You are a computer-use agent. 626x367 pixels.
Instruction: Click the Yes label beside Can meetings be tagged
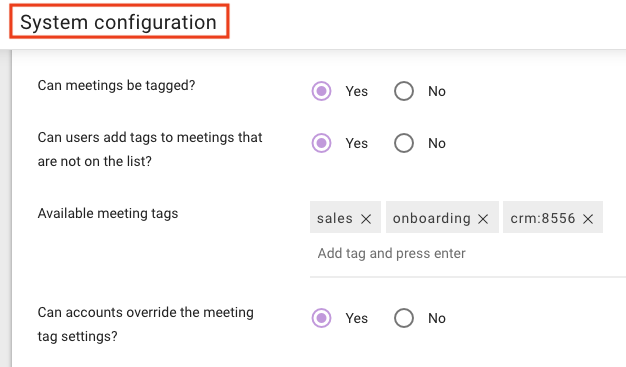(357, 91)
